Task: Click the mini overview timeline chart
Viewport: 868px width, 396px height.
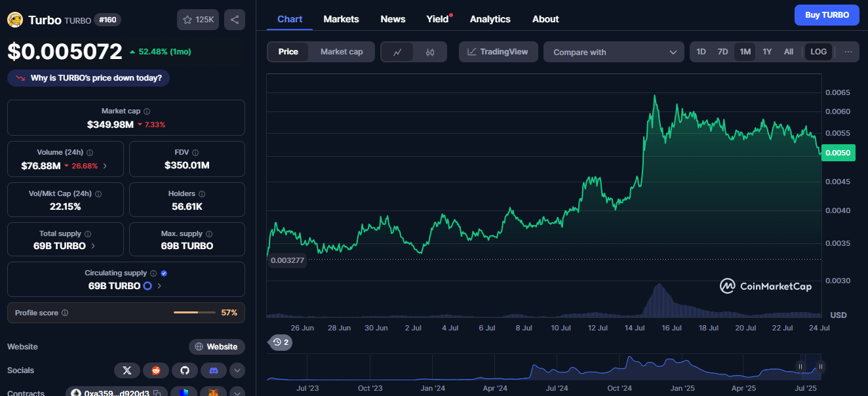Action: (x=544, y=366)
